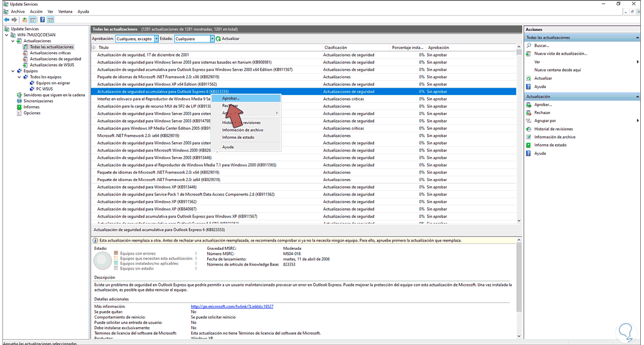Collapse the WIN-7MU2QCOE5AN server node
The width and height of the screenshot is (644, 345).
[x=7, y=35]
